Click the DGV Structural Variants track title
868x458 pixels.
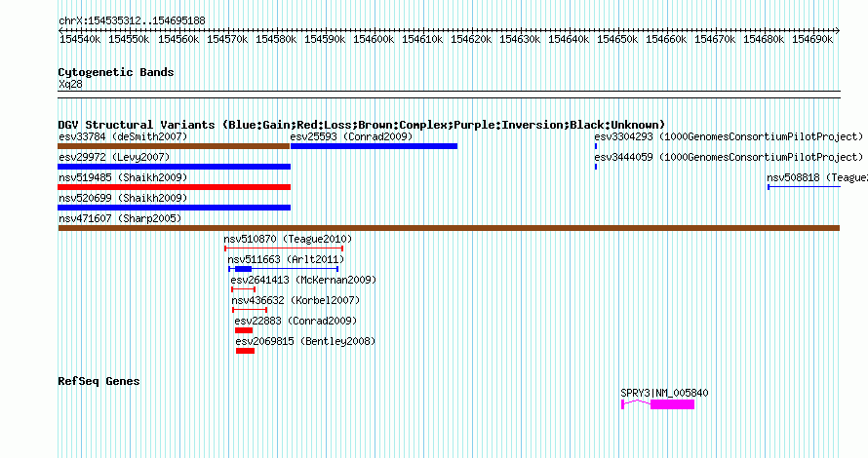[362, 125]
